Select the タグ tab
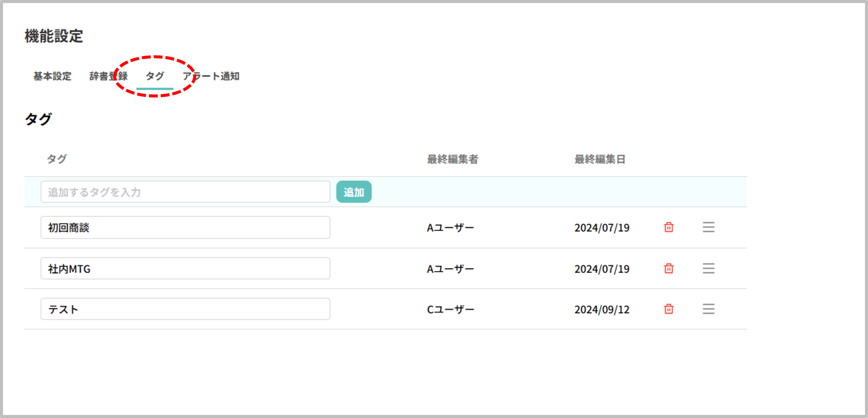This screenshot has width=868, height=418. pyautogui.click(x=155, y=76)
